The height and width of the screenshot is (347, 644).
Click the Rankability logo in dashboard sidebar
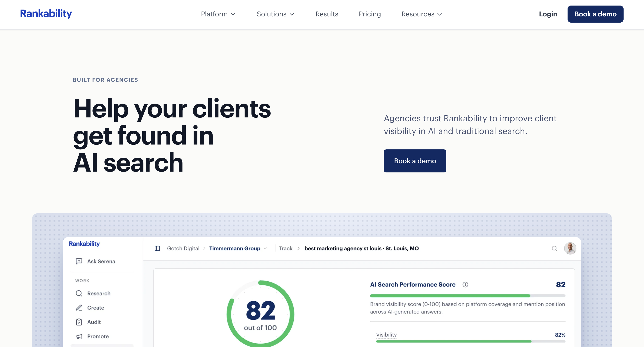click(x=84, y=244)
